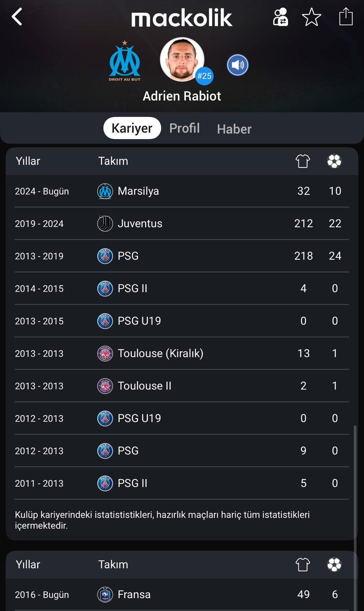
Task: Select the Kariyer tab
Action: 132,128
